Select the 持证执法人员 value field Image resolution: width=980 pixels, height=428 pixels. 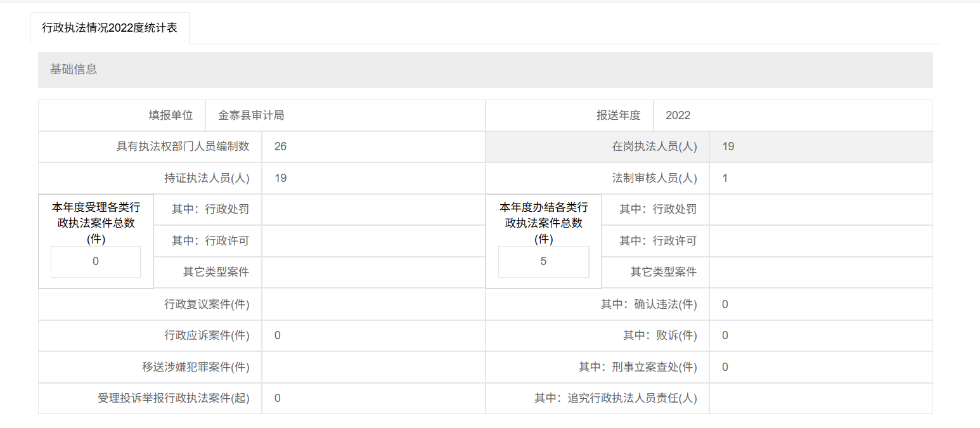coord(373,178)
